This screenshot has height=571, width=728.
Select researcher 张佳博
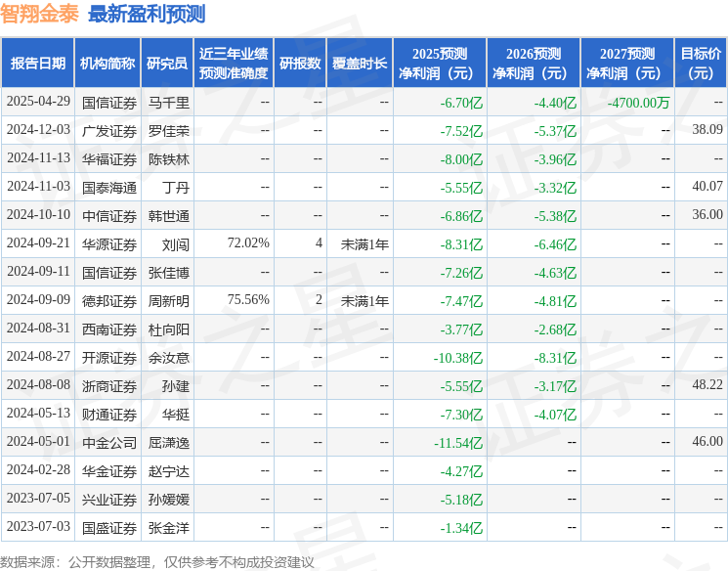click(x=168, y=272)
